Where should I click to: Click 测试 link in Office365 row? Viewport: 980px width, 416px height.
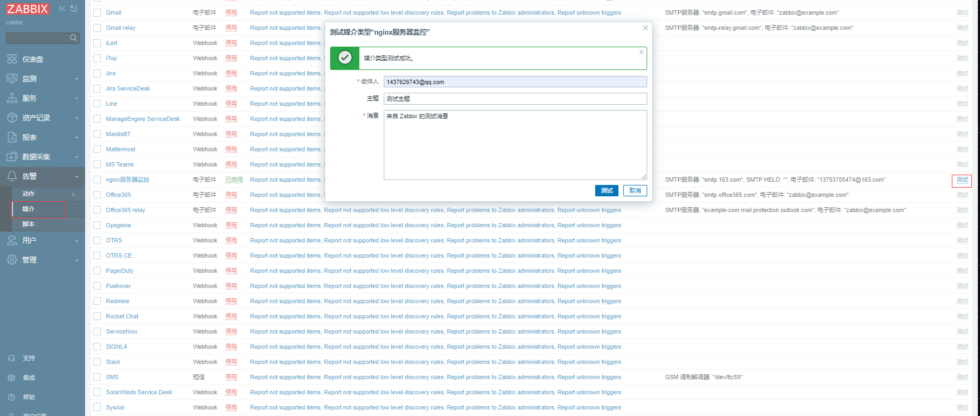pyautogui.click(x=962, y=195)
